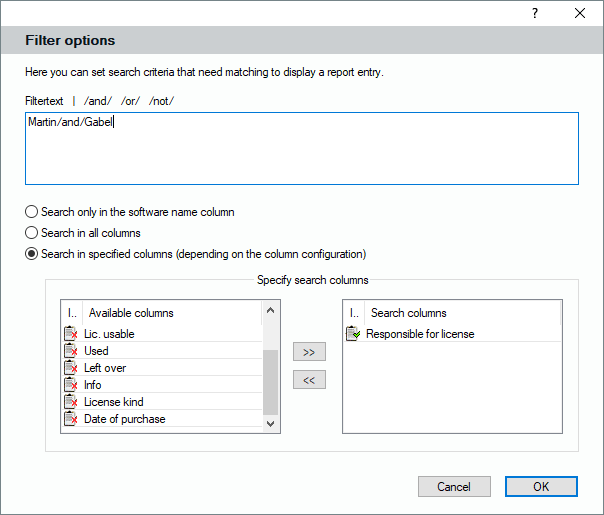Insert the /or/ operator into filtertext

131,101
